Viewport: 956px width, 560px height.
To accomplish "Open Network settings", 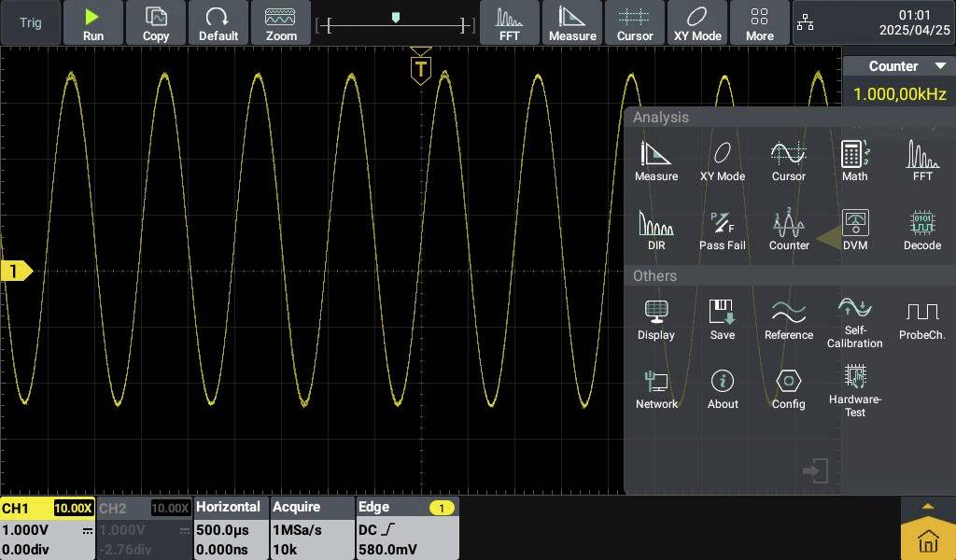I will point(656,388).
